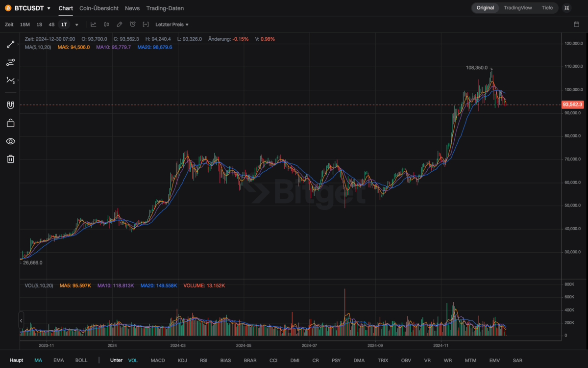This screenshot has height=368, width=588.
Task: Expand more timeframe options arrow
Action: point(76,25)
